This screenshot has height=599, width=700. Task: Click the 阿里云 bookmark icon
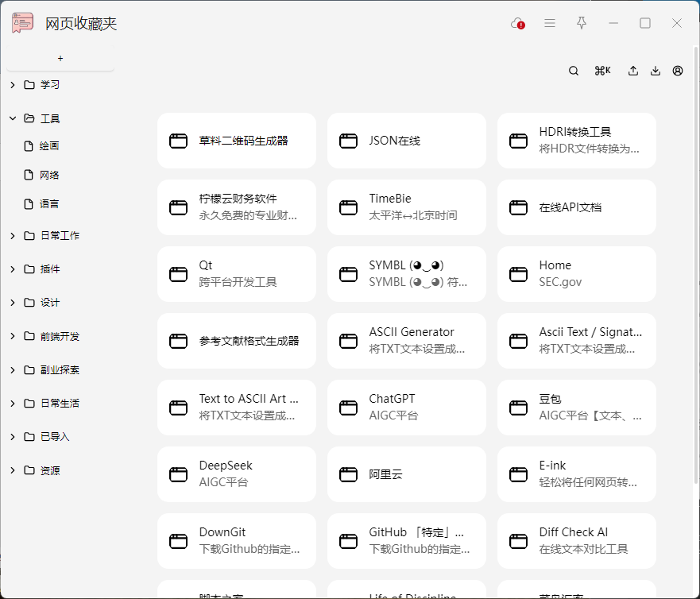(x=348, y=474)
